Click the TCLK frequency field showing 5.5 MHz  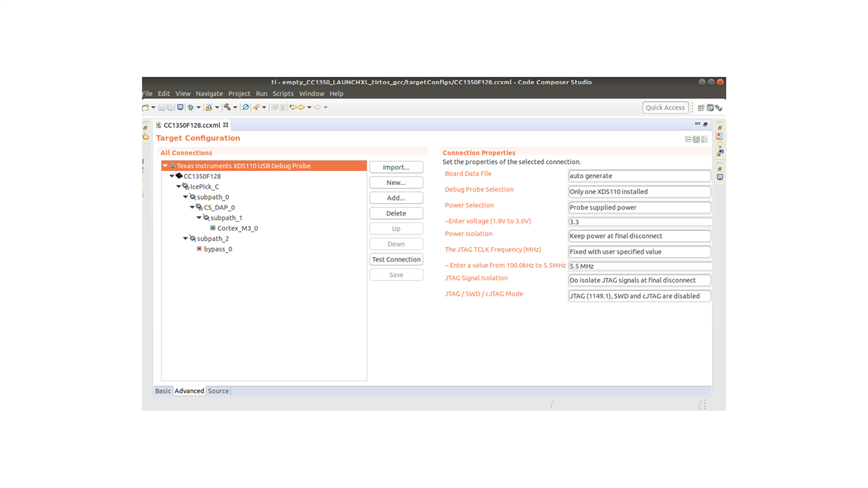639,266
